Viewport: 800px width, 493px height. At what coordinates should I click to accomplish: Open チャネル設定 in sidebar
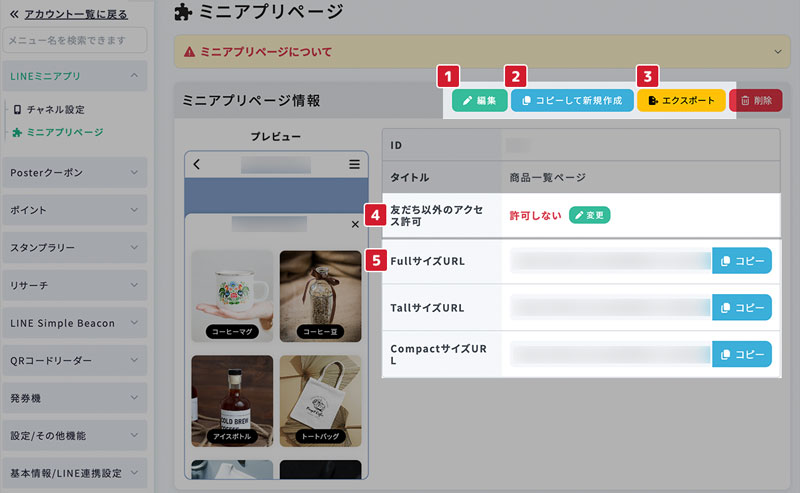[x=55, y=109]
